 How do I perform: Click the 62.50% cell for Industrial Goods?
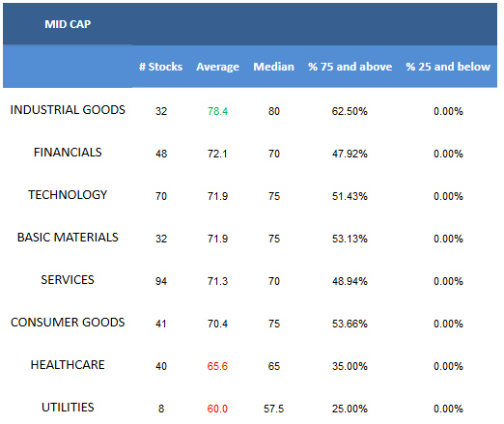pos(350,111)
